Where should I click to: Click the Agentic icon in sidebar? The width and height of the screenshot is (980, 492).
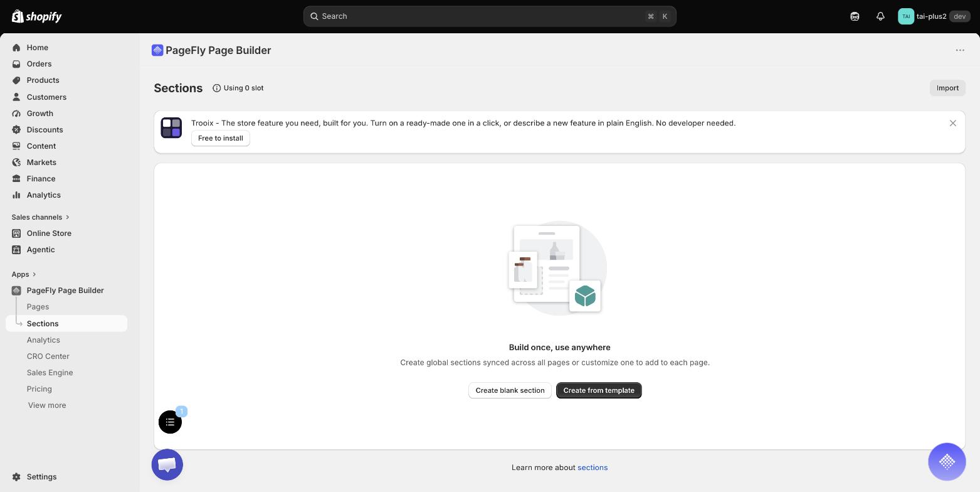tap(16, 250)
